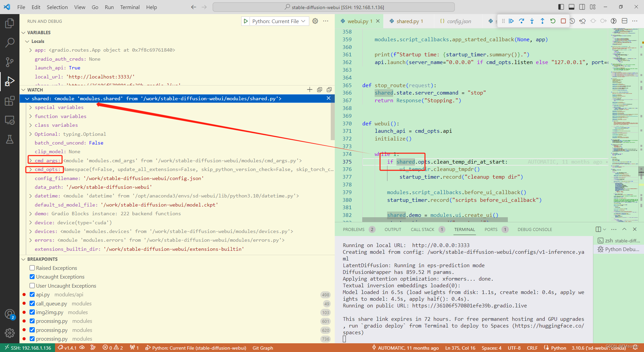
Task: Open the Search view in activity bar
Action: point(10,42)
